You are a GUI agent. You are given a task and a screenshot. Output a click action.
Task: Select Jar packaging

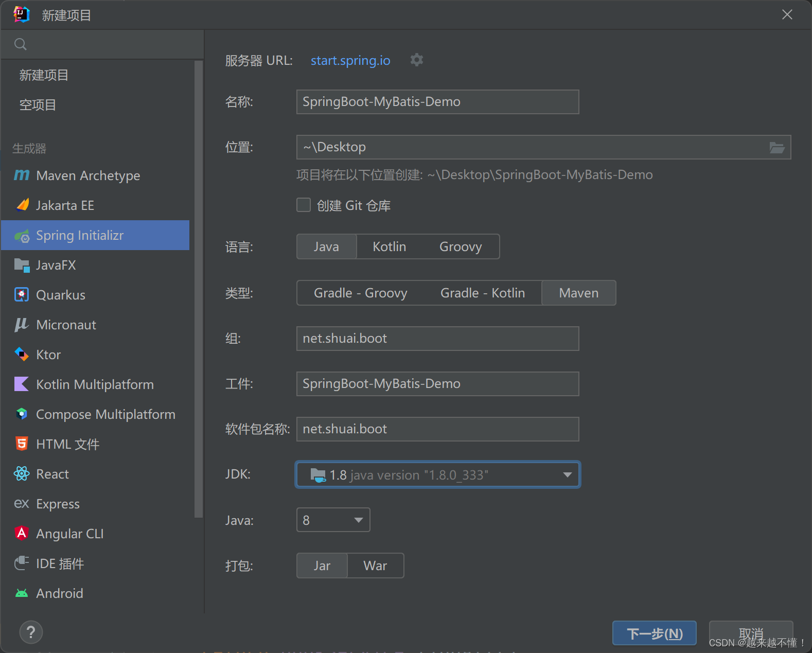point(322,566)
